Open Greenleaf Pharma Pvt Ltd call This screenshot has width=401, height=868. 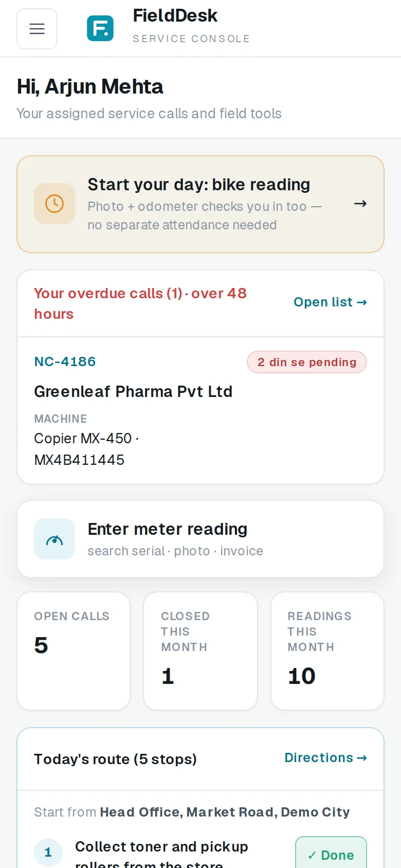tap(133, 391)
